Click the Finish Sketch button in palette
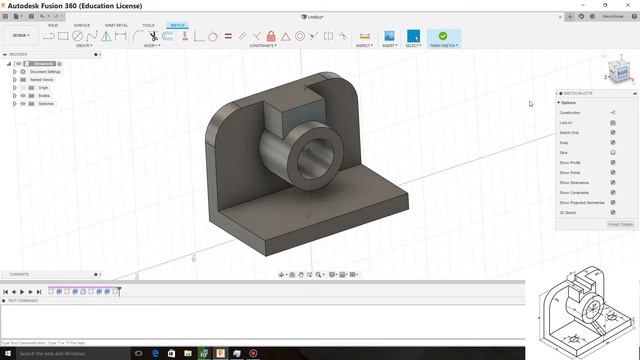 pos(620,224)
